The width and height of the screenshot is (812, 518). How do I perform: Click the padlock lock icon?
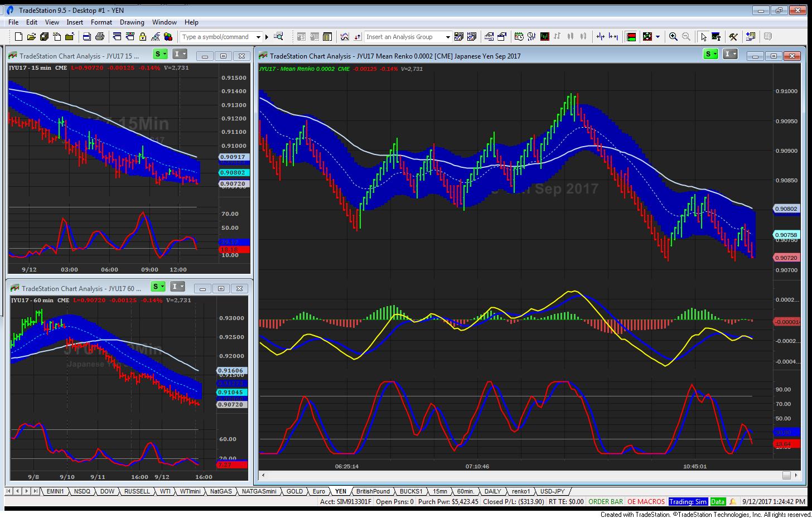[x=143, y=37]
